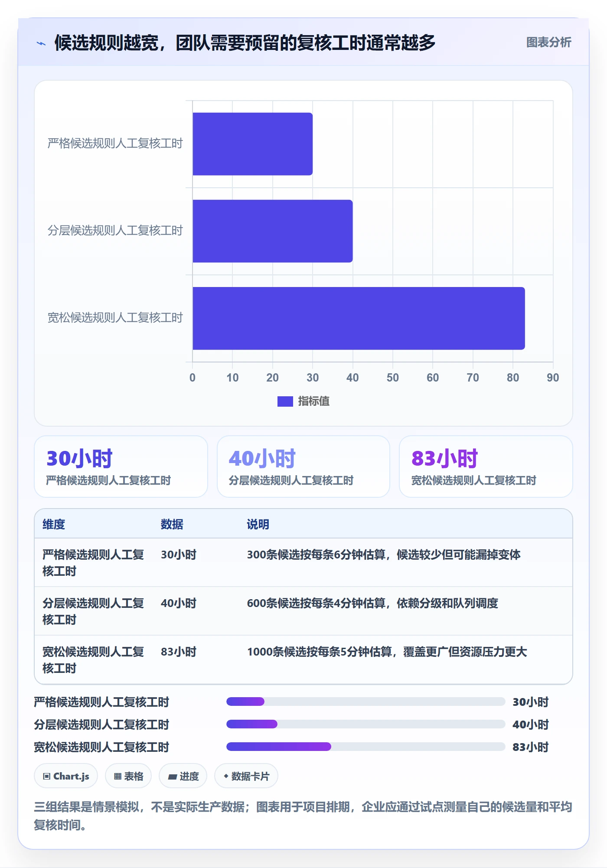Click the 说明 column header

(x=258, y=524)
